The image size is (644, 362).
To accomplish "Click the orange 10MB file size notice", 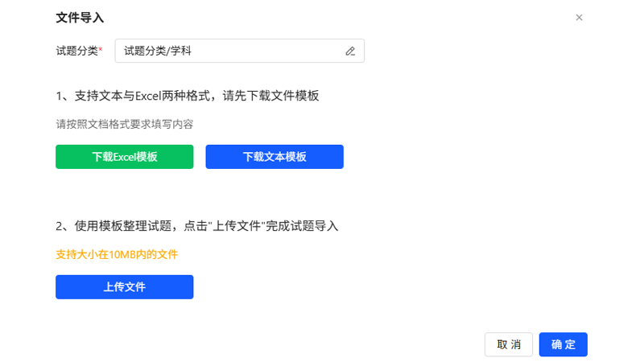I will click(117, 254).
